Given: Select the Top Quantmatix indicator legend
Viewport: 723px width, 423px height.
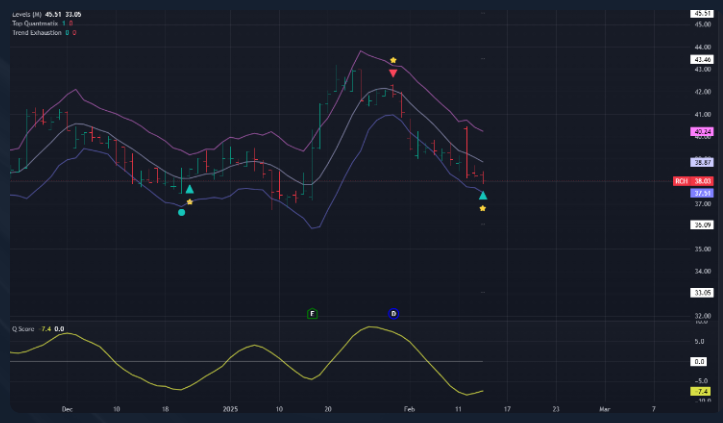Looking at the screenshot, I should tap(42, 23).
